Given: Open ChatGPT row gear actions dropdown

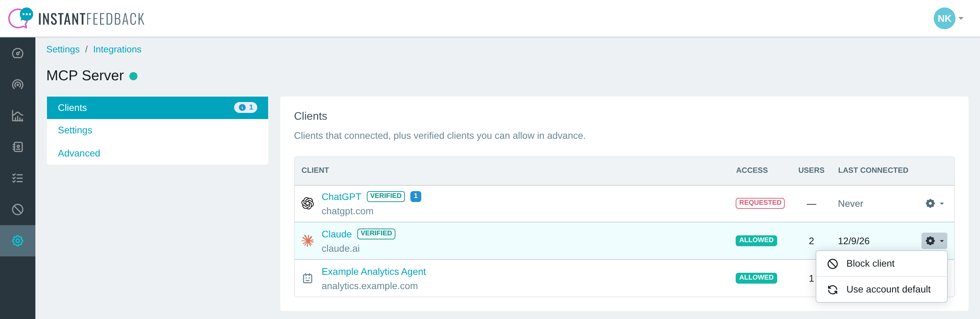Looking at the screenshot, I should pos(934,203).
